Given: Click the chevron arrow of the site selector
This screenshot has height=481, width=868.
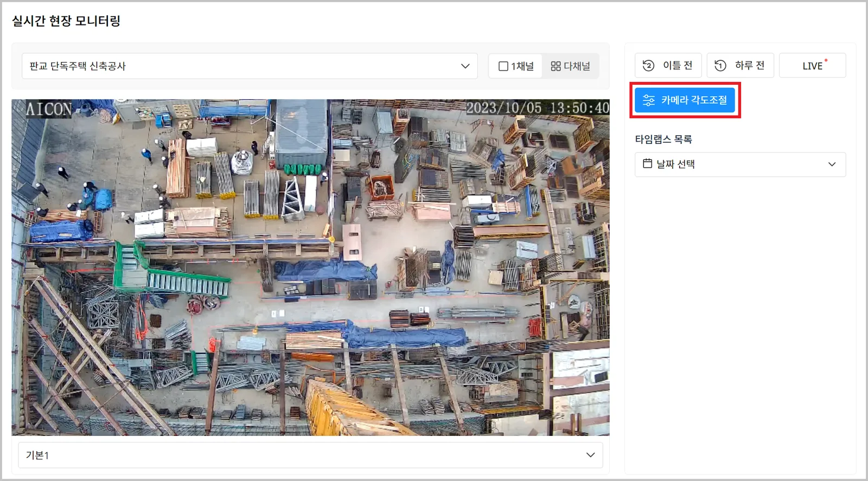Looking at the screenshot, I should click(x=465, y=66).
